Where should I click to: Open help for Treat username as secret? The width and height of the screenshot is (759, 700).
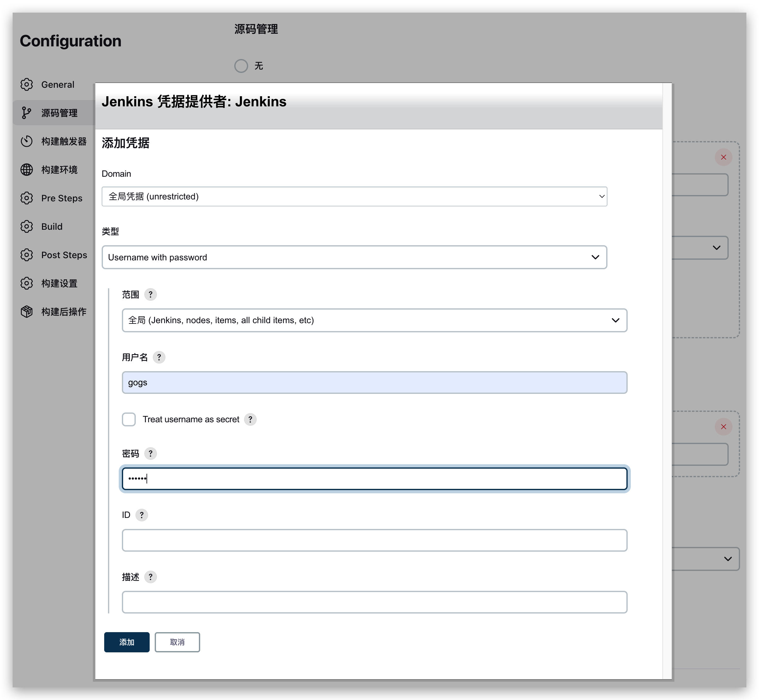pos(250,419)
